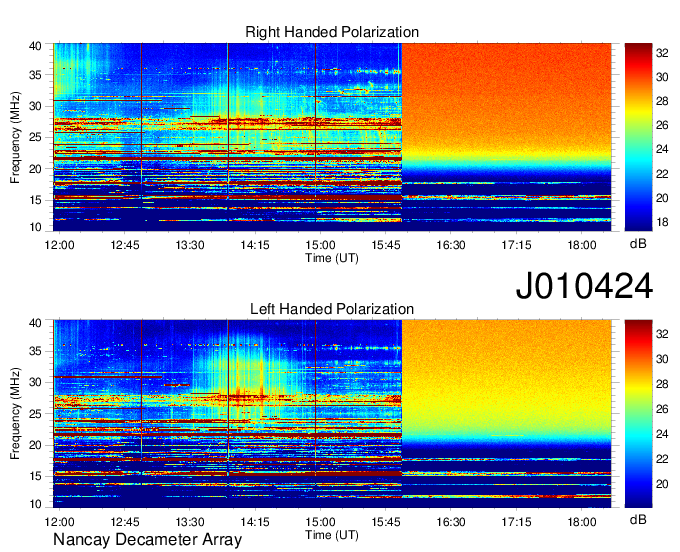Click "15:45" time tick of Right Handed plot
The image size is (680, 552).
[386, 245]
